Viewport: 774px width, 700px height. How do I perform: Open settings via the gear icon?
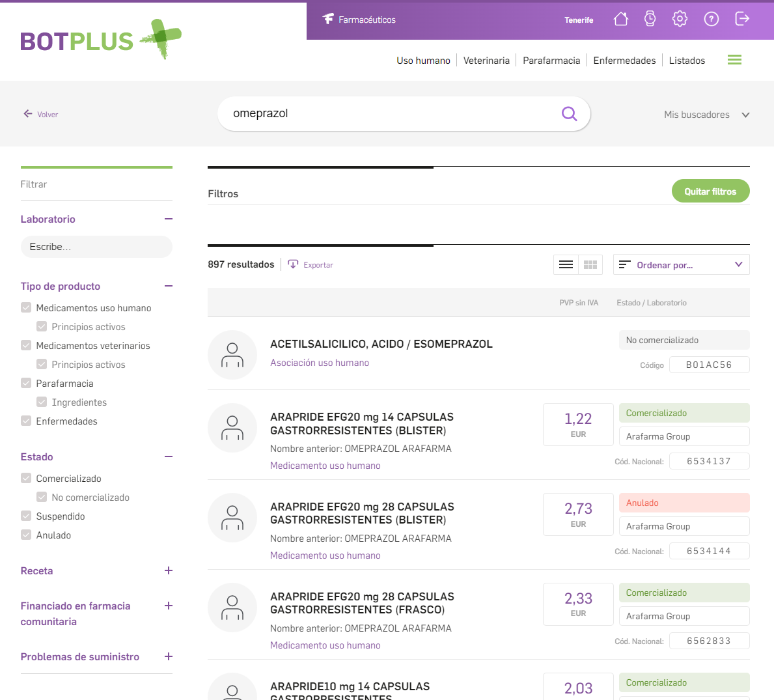coord(680,20)
